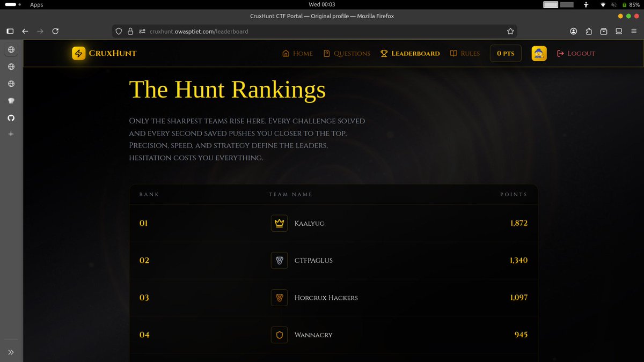Click the bronze medal icon beside Horcrux Hackers

[x=279, y=297]
